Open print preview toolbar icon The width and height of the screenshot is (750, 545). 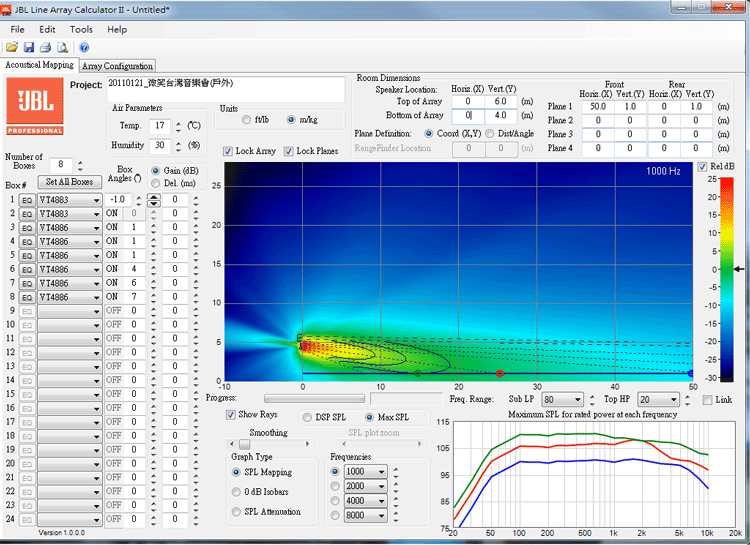pyautogui.click(x=63, y=47)
